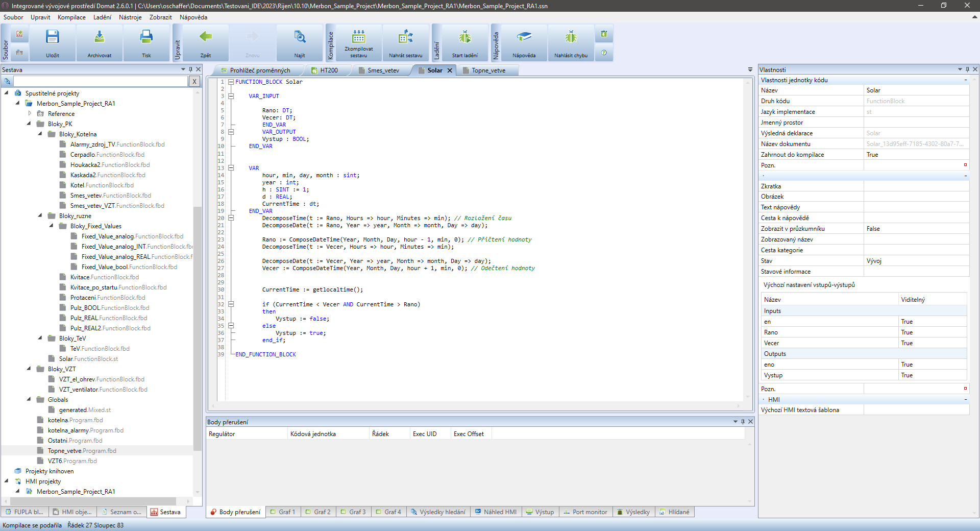The height and width of the screenshot is (531, 980).
Task: Collapse the Bloky_Kotelna folder
Action: [x=40, y=134]
